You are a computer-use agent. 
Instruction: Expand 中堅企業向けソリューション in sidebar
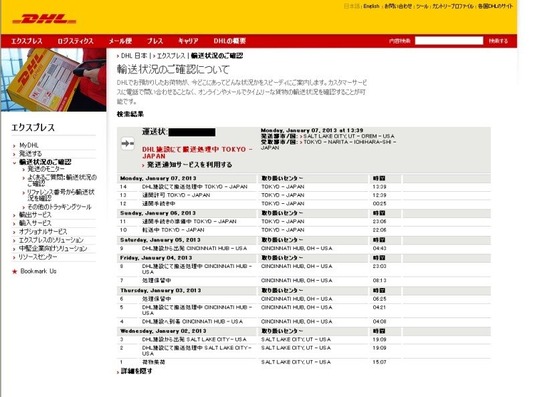point(53,248)
